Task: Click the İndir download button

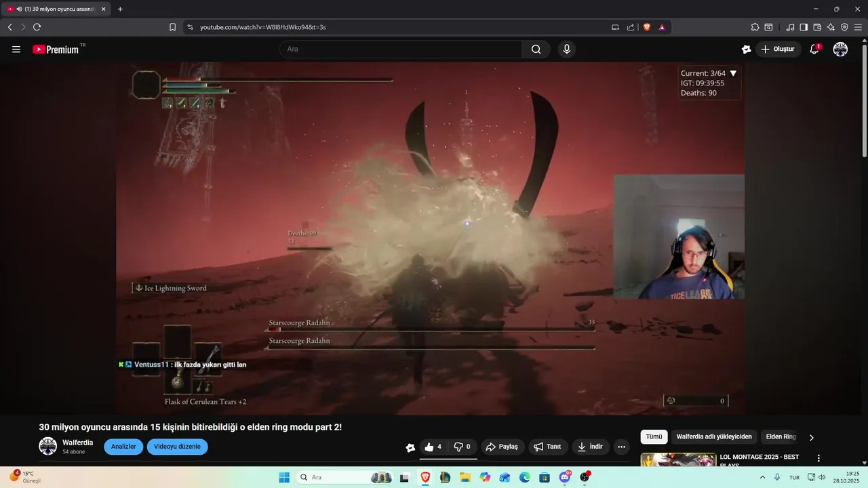Action: (590, 447)
